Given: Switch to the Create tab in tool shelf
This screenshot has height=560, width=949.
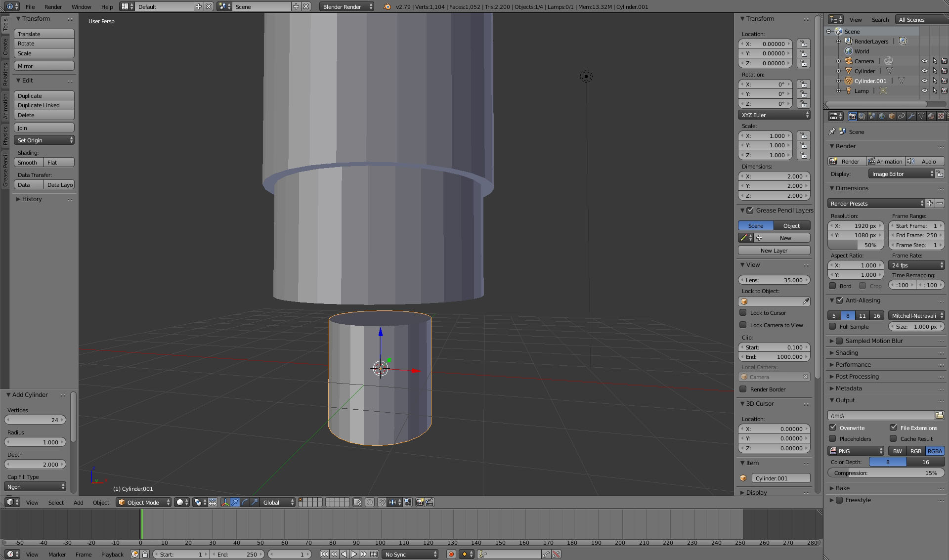Looking at the screenshot, I should pyautogui.click(x=5, y=46).
